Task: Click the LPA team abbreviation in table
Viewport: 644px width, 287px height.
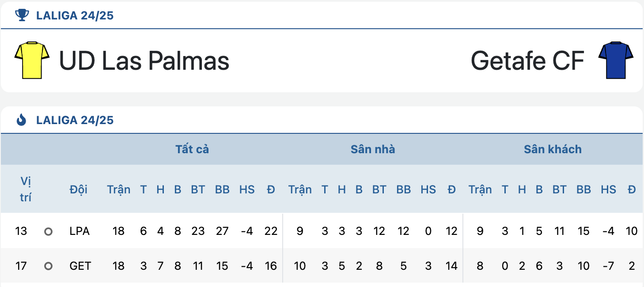Action: coord(80,231)
